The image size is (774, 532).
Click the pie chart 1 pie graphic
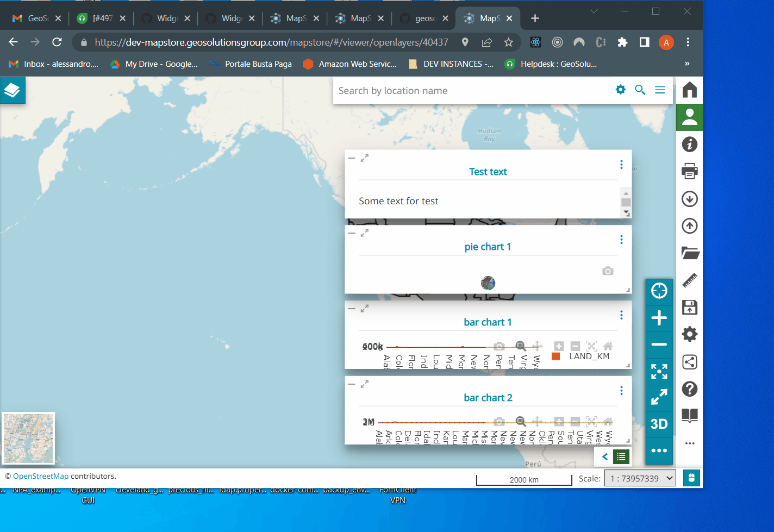[x=488, y=283]
